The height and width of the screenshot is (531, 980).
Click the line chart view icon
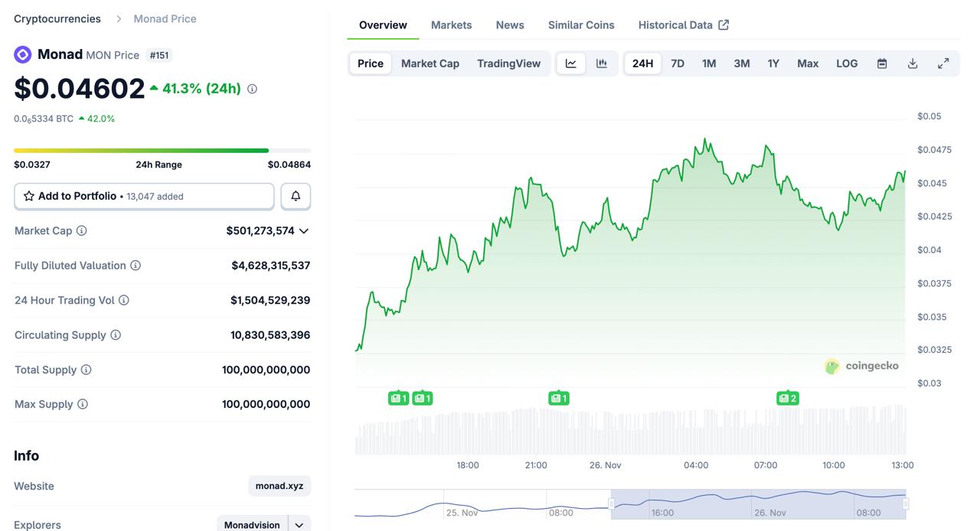point(571,64)
